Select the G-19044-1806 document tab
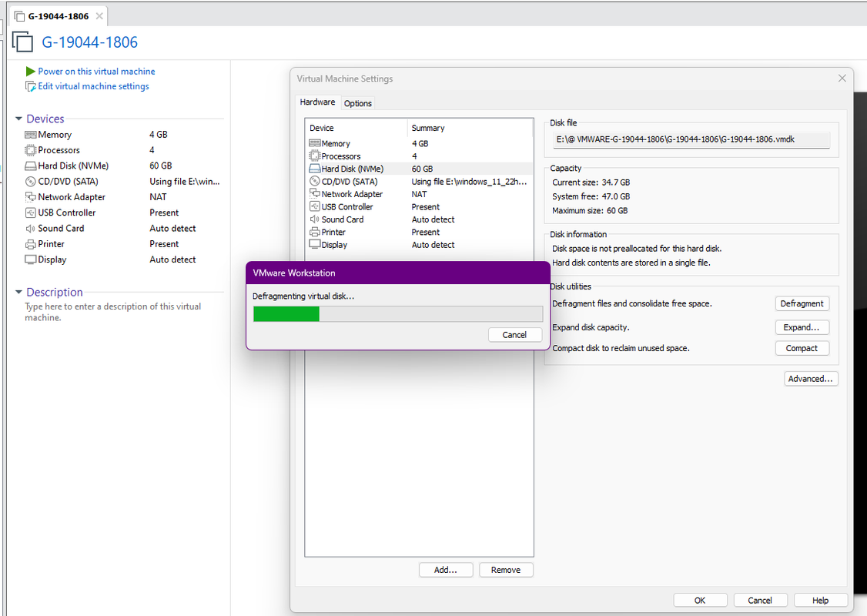 pos(58,16)
